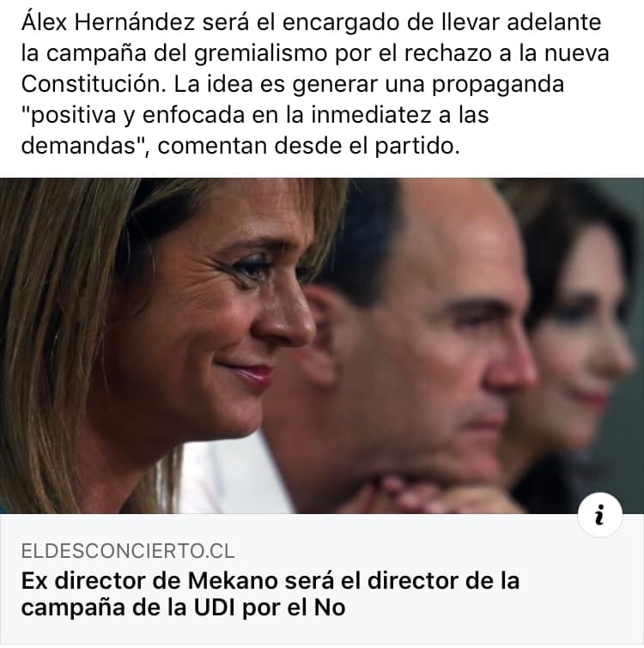Click the name "Álex Hernández" in the post text
644x648 pixels.
click(108, 22)
